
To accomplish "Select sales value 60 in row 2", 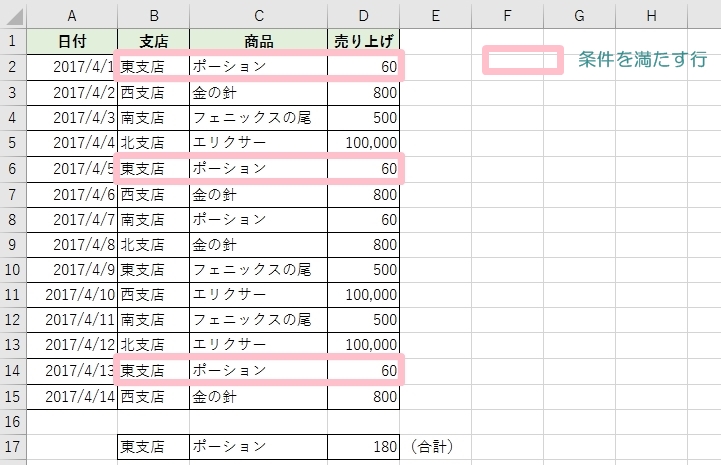I will [x=363, y=67].
